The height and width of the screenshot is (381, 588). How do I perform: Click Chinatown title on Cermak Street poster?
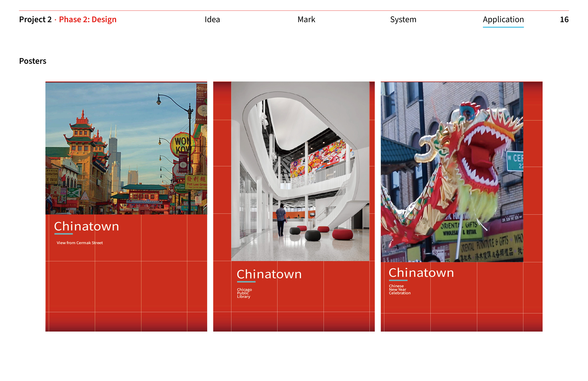click(x=87, y=226)
